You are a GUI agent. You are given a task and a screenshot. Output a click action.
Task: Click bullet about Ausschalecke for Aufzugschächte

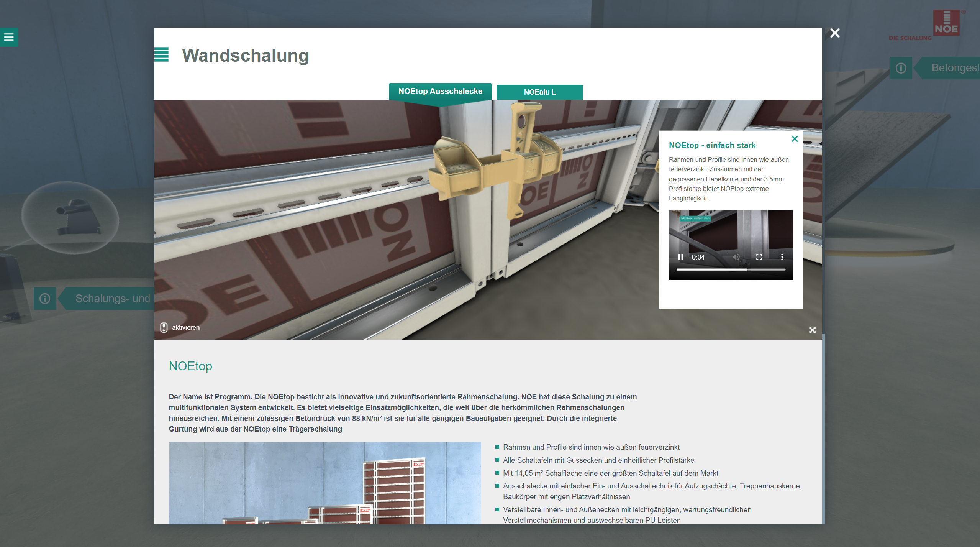(x=652, y=491)
